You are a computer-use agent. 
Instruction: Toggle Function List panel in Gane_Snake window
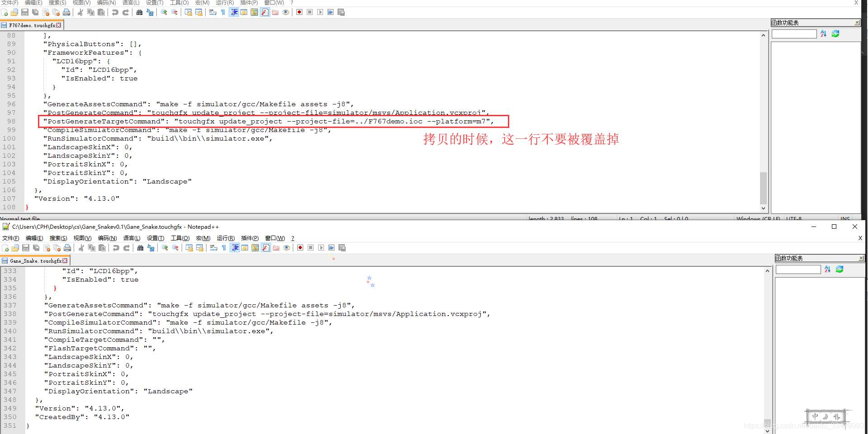266,248
